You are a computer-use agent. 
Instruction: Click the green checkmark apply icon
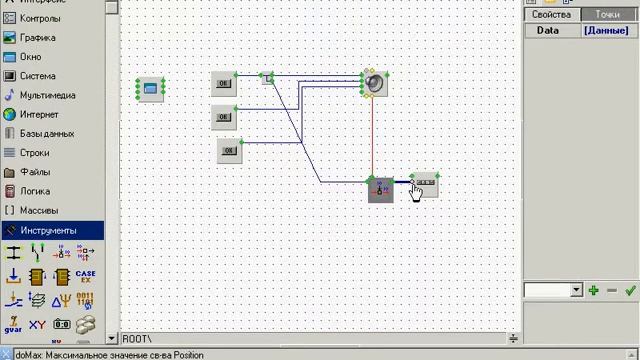pyautogui.click(x=630, y=291)
